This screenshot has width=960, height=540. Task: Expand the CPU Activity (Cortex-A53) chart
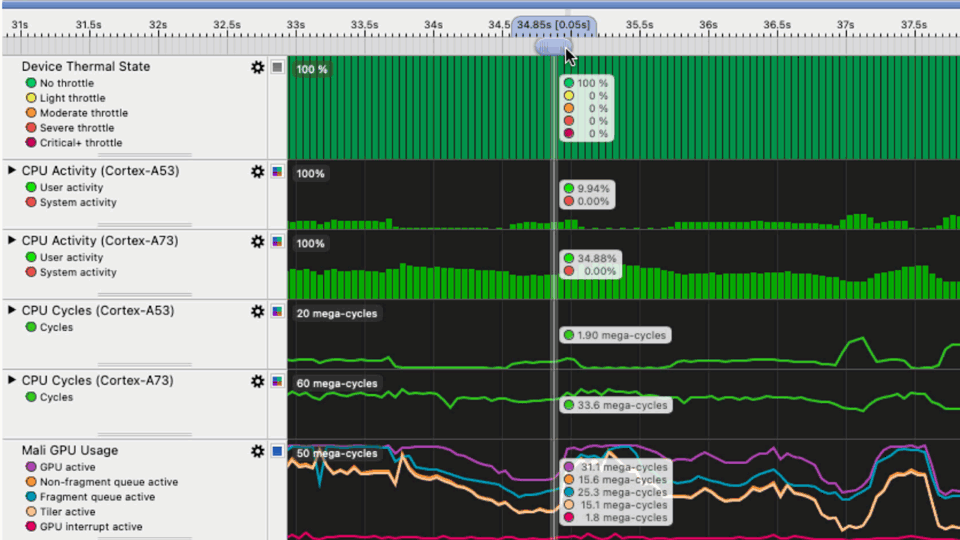12,171
